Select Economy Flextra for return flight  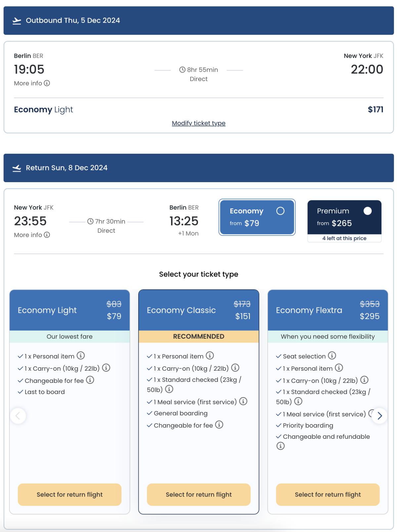tap(328, 494)
